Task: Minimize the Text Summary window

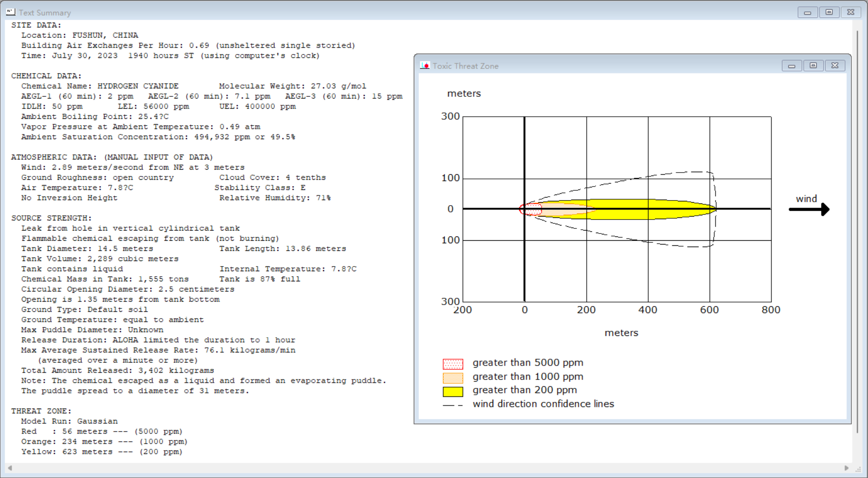Action: pyautogui.click(x=807, y=12)
